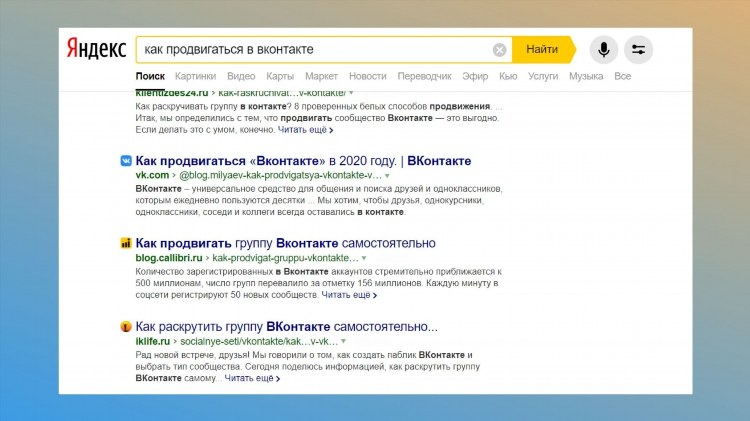750x421 pixels.
Task: Open the kak-prodvigat-gruppu-vkontakte path link
Action: pyautogui.click(x=286, y=258)
